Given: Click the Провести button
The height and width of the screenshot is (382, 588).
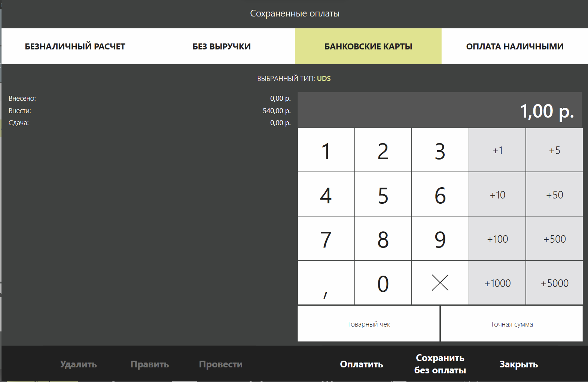Looking at the screenshot, I should coord(221,364).
